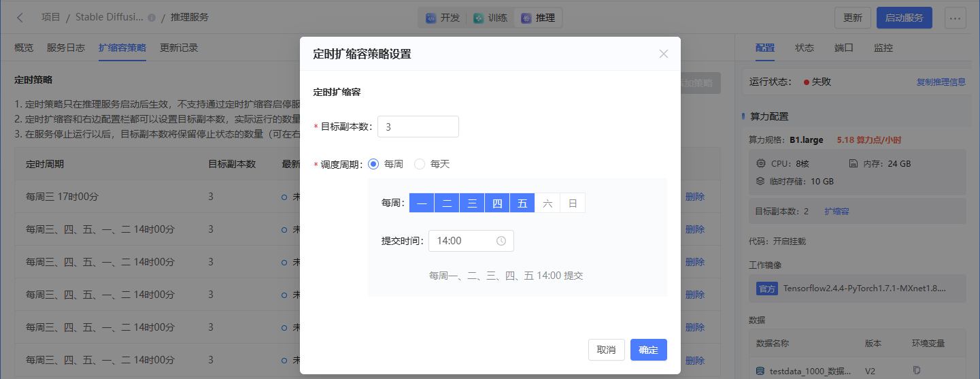Click the 复制推理信息 link
This screenshot has height=379, width=980.
(x=941, y=82)
